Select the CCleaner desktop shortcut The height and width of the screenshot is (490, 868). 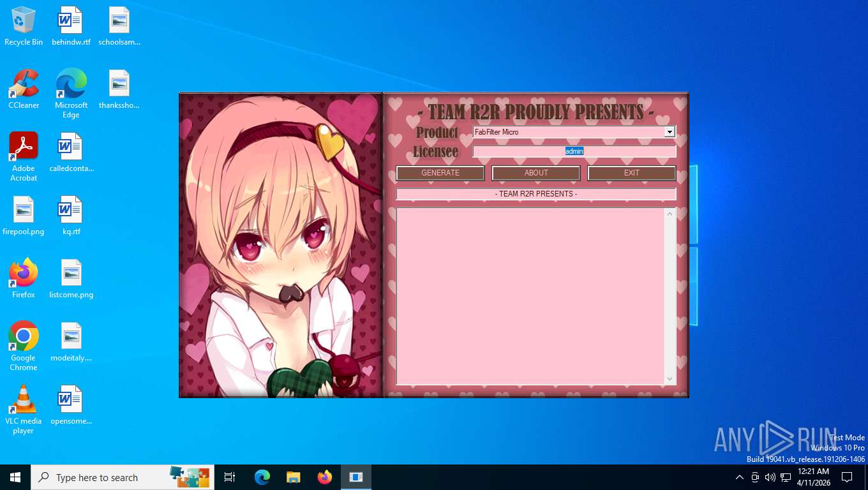(x=24, y=90)
